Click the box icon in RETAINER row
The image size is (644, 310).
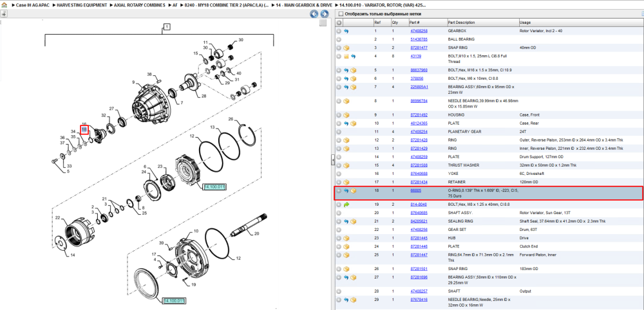(x=346, y=182)
